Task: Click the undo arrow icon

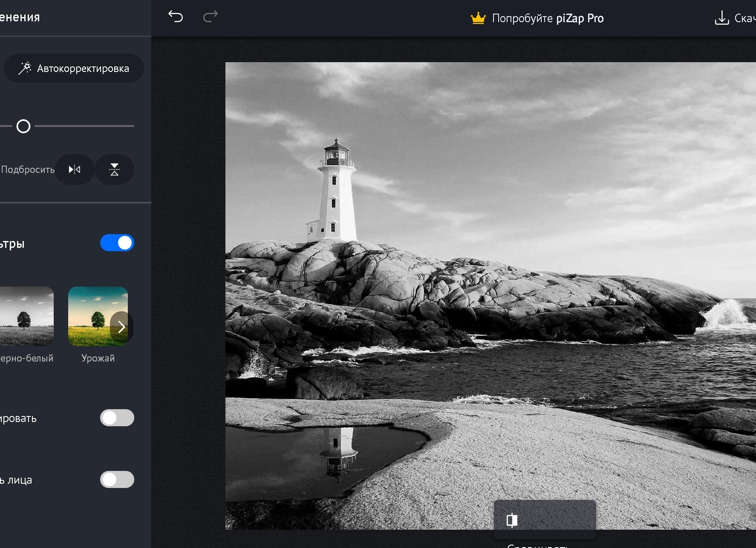Action: pos(175,16)
